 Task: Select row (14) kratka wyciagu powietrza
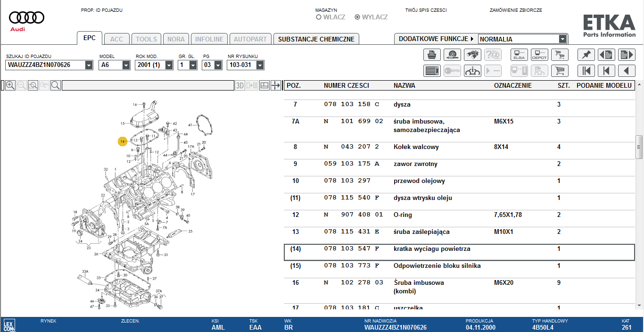(x=459, y=252)
